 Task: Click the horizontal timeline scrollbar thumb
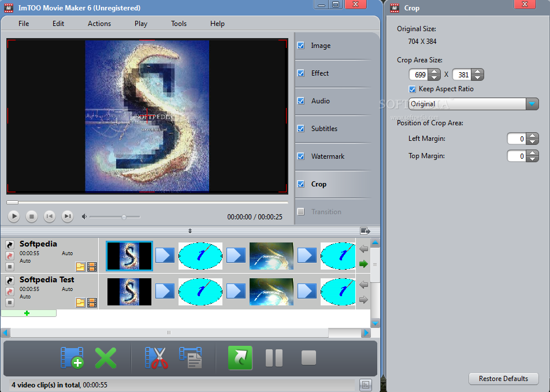tap(169, 333)
